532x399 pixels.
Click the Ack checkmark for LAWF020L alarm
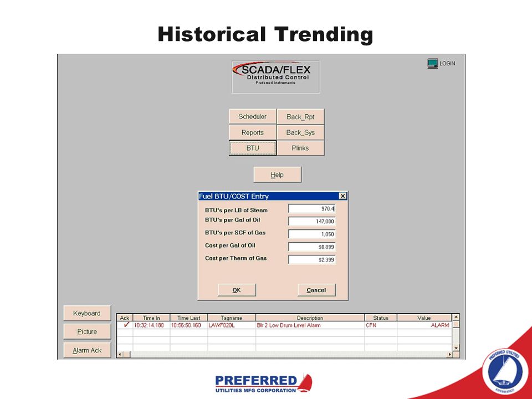pyautogui.click(x=126, y=325)
